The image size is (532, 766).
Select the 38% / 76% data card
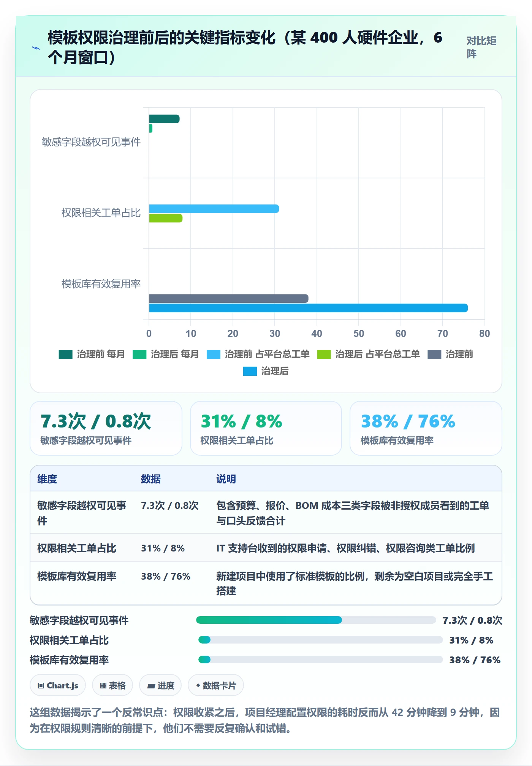pos(426,428)
